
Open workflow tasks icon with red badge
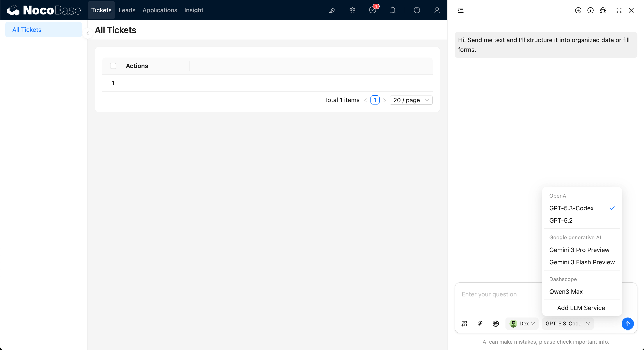372,10
